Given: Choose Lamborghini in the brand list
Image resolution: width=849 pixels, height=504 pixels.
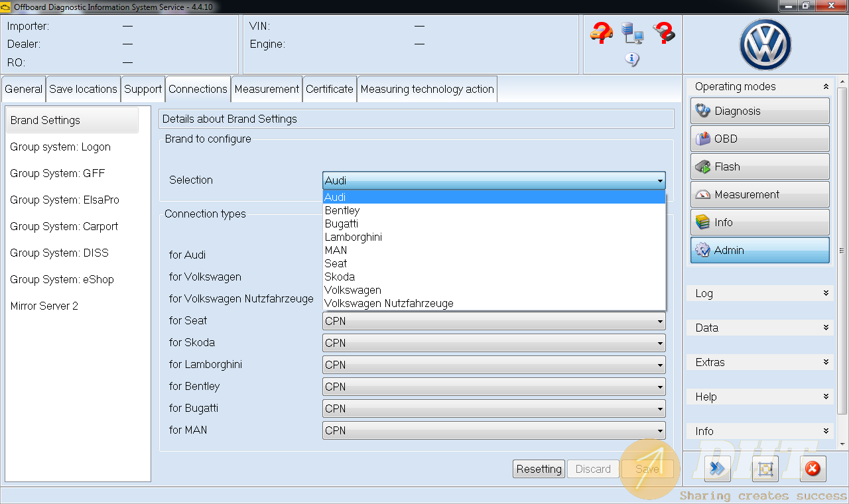Looking at the screenshot, I should (x=493, y=237).
